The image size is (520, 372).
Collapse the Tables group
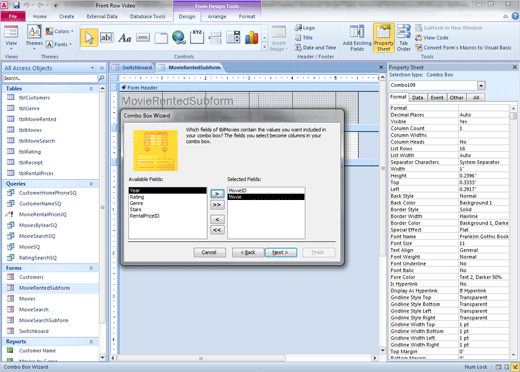pyautogui.click(x=91, y=89)
